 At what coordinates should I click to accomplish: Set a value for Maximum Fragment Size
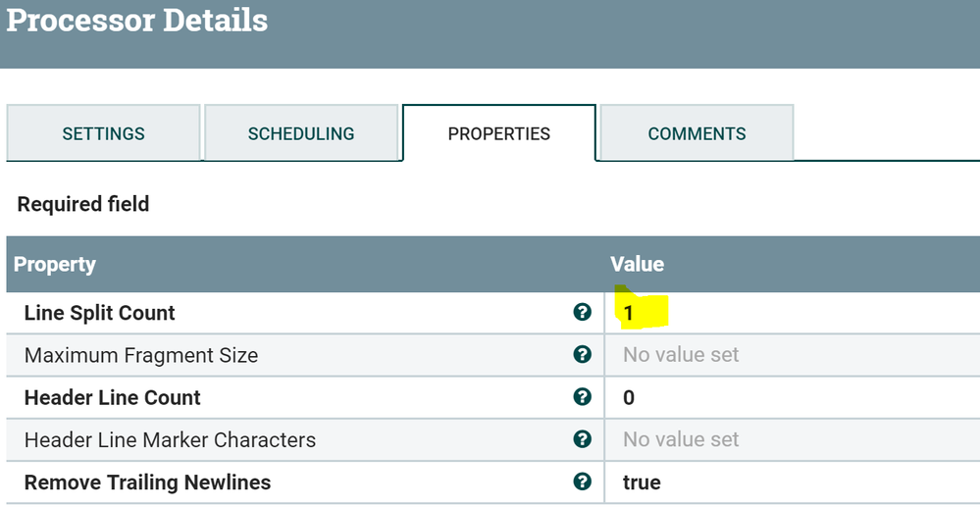point(681,355)
